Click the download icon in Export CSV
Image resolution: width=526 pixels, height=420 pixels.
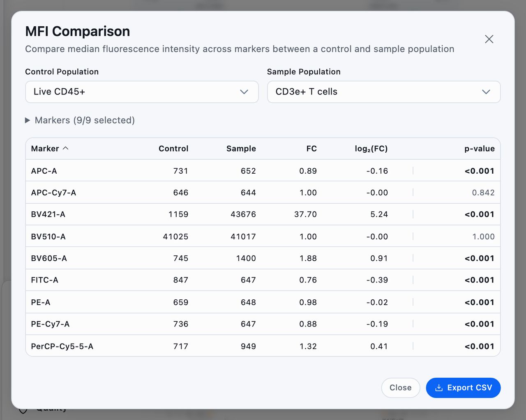pos(439,388)
